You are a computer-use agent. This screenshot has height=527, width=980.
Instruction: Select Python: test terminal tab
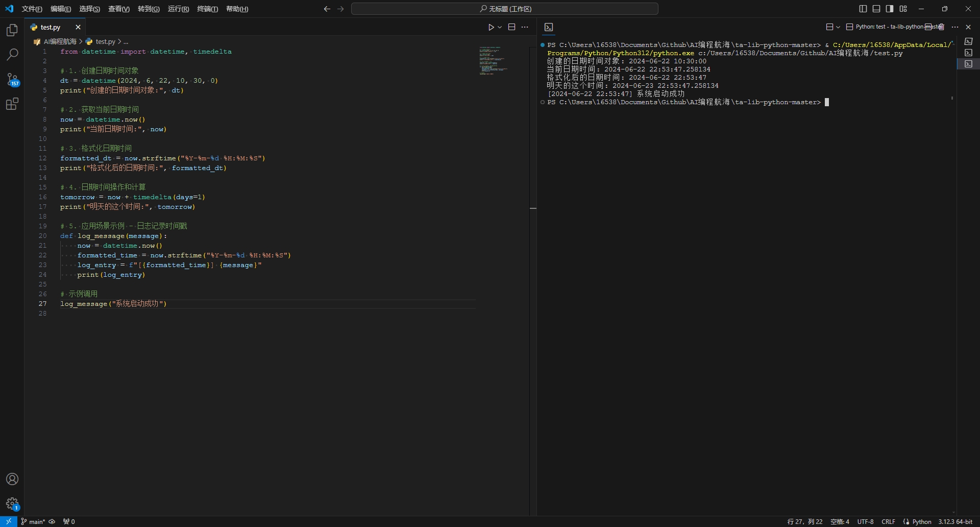[894, 27]
